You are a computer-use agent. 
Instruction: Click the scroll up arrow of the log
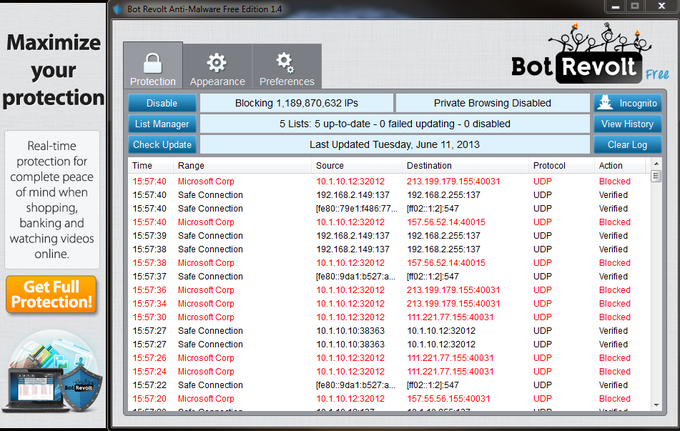click(x=656, y=164)
